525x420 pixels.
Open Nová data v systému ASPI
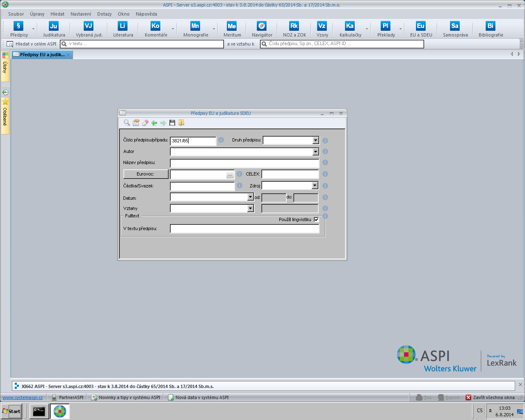point(199,397)
